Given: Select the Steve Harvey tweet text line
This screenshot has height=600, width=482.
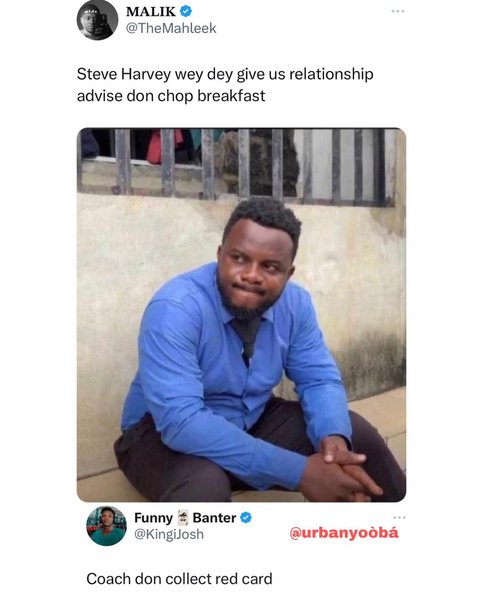Looking at the screenshot, I should pyautogui.click(x=225, y=74).
